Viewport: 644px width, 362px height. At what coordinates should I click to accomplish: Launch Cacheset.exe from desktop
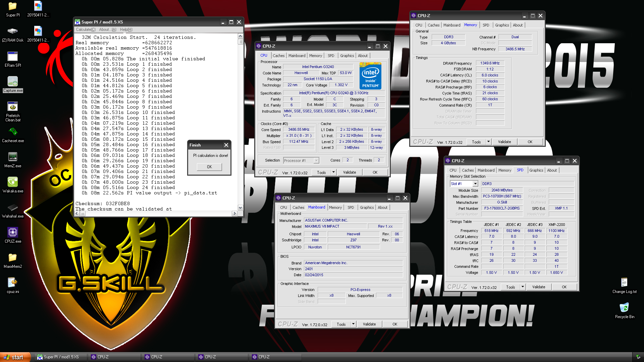13,135
